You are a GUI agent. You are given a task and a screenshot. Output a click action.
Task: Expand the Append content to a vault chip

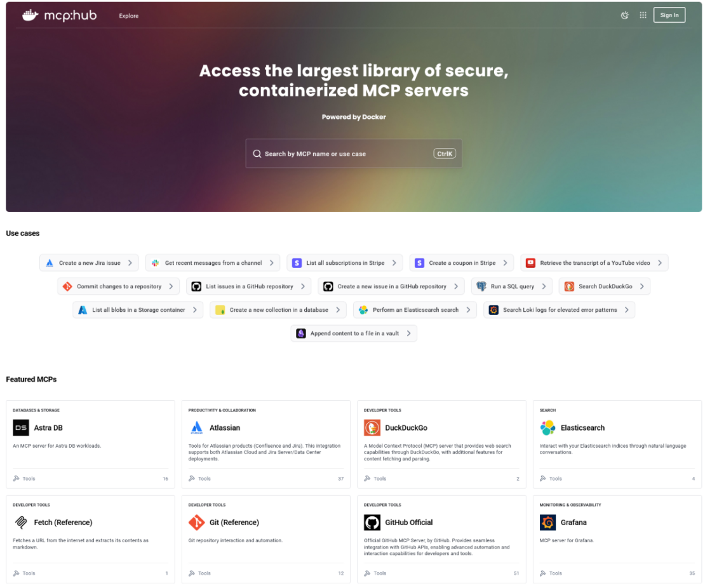pos(354,333)
